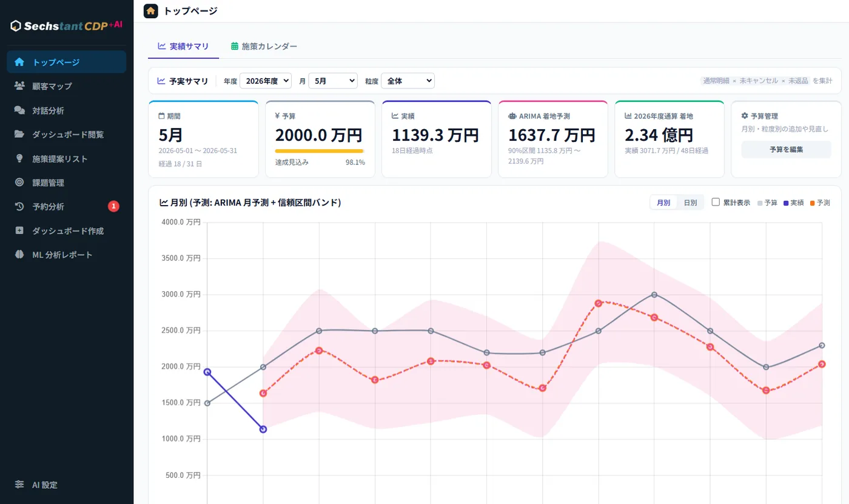Click the red notification badge on 予約分析
This screenshot has width=849, height=504.
click(x=113, y=206)
